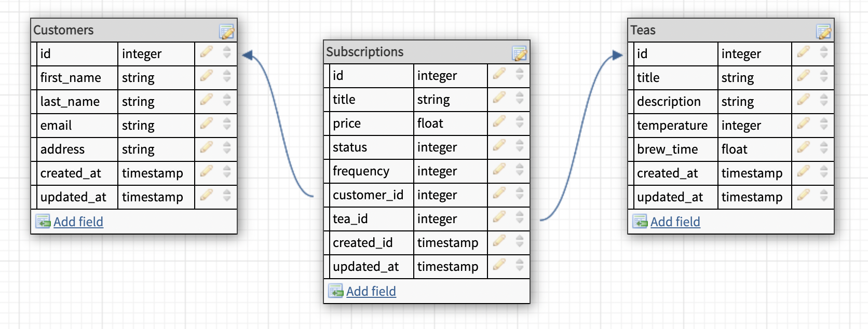This screenshot has width=868, height=329.
Task: Select the status field name
Action: 350,147
